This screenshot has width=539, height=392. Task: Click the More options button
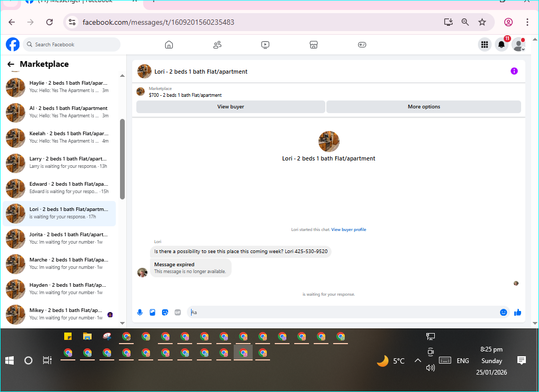coord(424,107)
